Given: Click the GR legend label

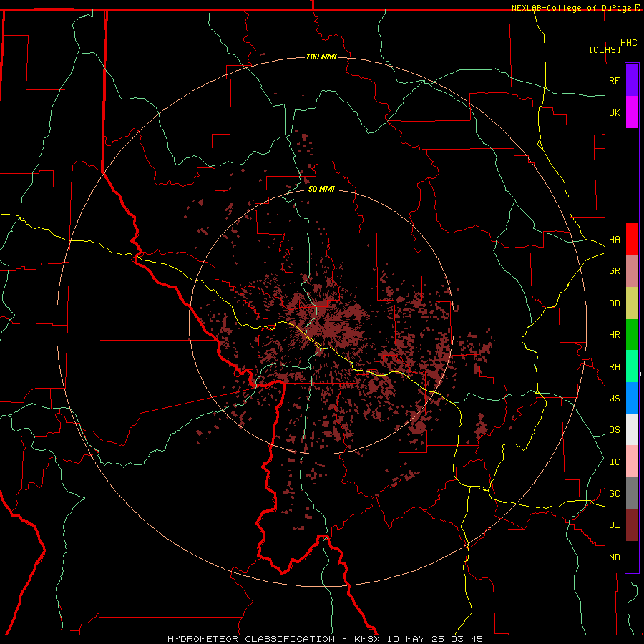Looking at the screenshot, I should click(x=614, y=271).
